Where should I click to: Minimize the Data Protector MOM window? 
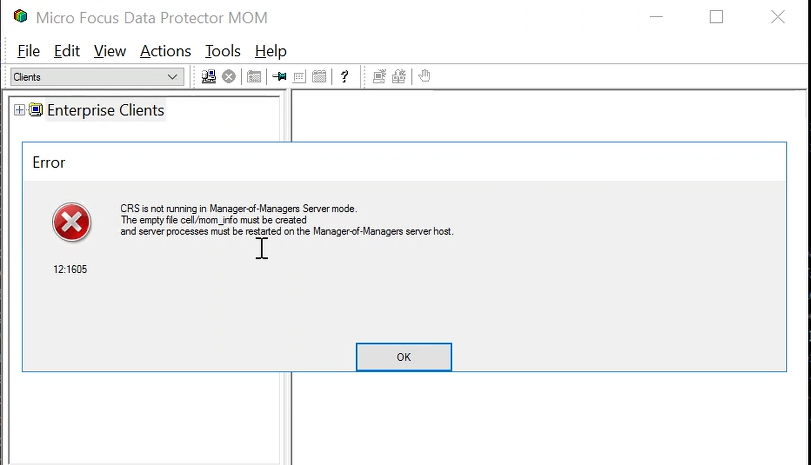656,17
